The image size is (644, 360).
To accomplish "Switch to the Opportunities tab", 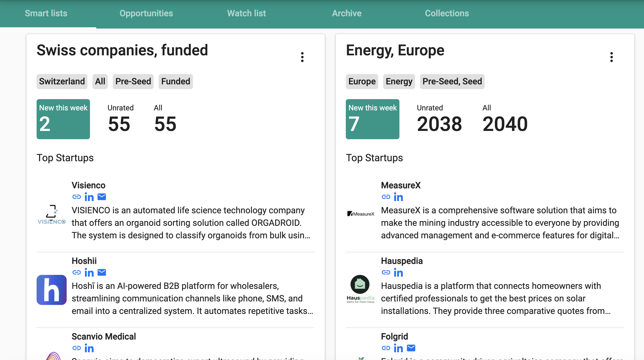I will tap(146, 13).
